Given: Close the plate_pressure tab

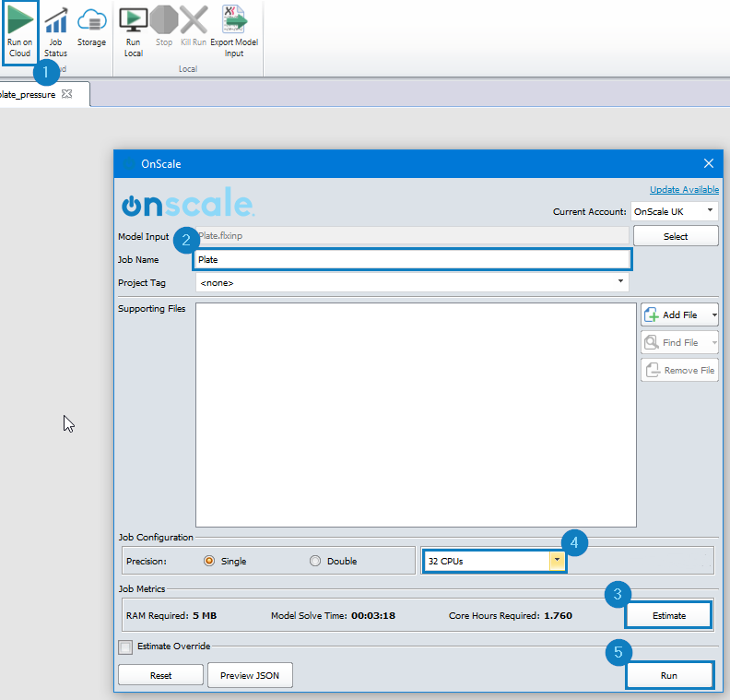Looking at the screenshot, I should 67,94.
